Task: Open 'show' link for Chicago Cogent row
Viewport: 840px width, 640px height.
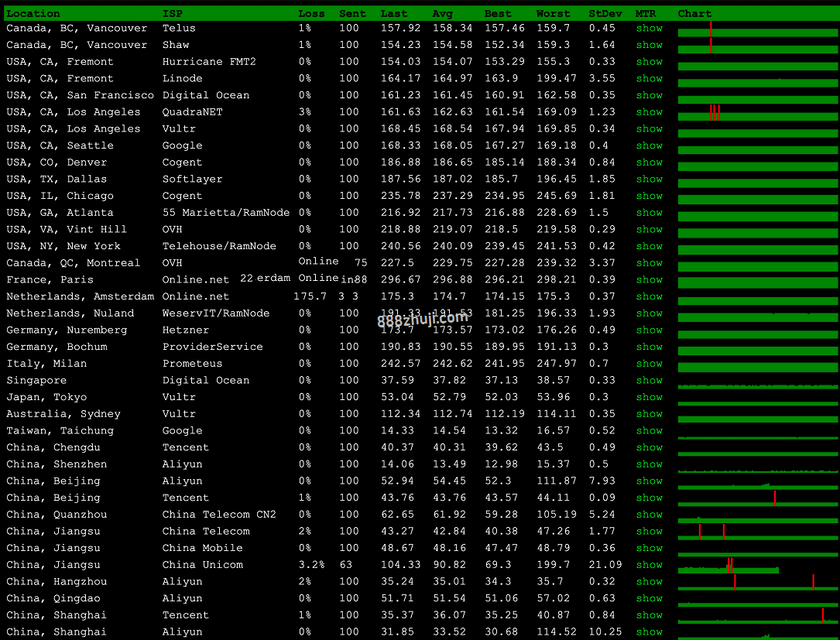Action: 650,196
